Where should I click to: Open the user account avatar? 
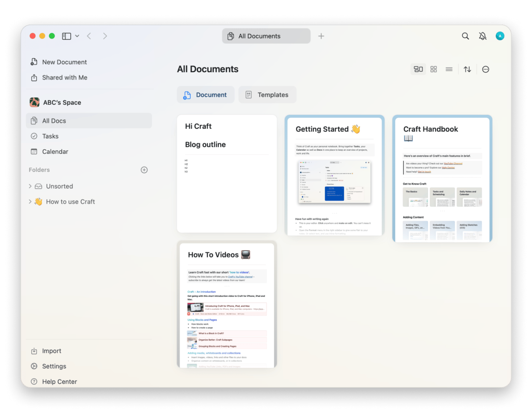[x=500, y=36]
